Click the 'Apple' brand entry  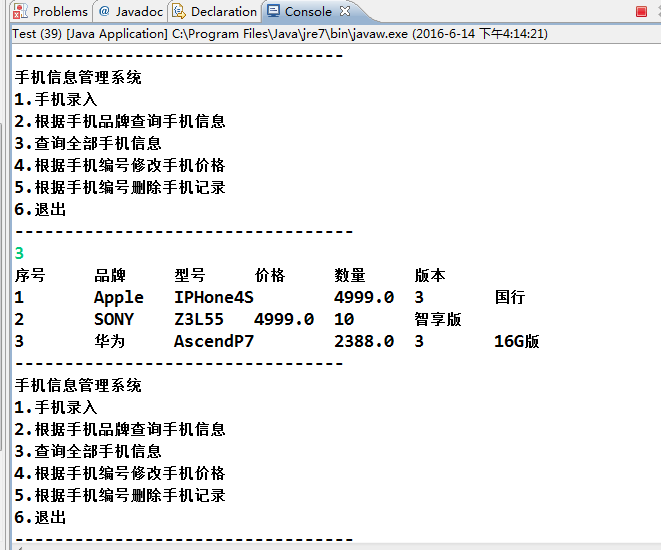click(x=119, y=298)
